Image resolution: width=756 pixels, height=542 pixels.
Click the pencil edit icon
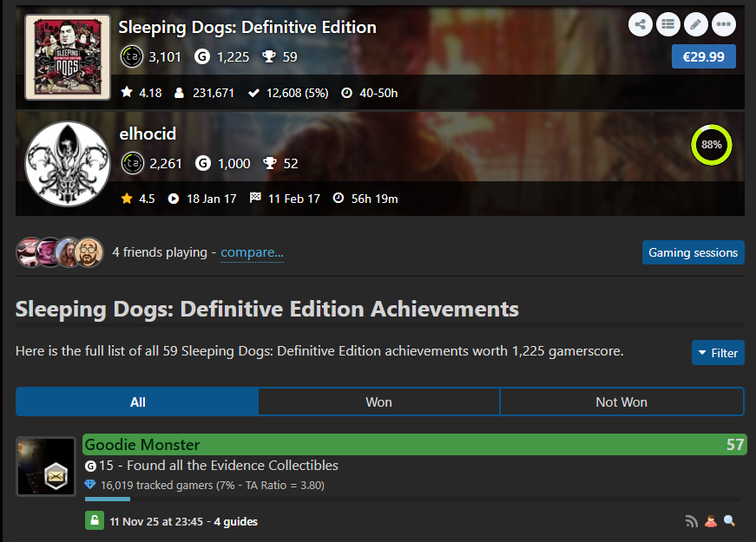click(x=695, y=24)
